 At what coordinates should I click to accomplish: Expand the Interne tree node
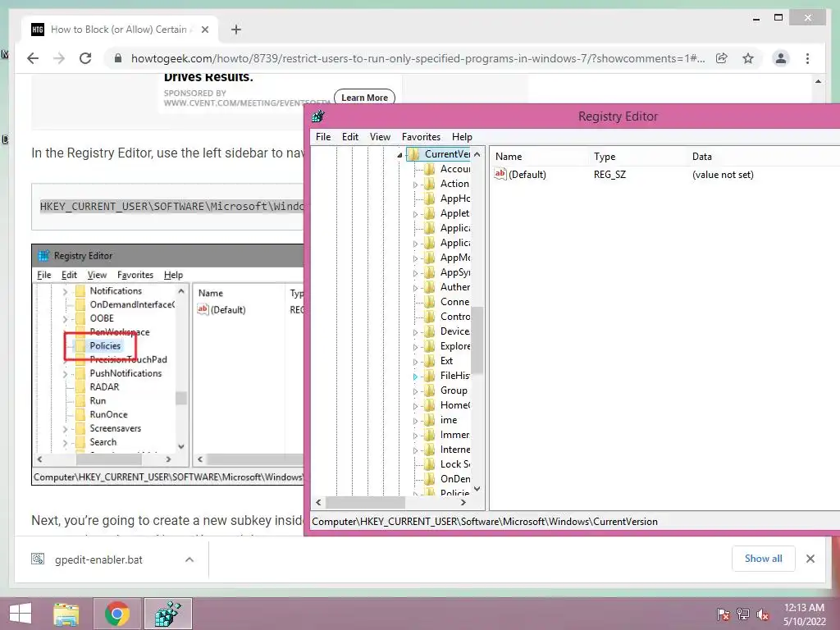(x=415, y=450)
